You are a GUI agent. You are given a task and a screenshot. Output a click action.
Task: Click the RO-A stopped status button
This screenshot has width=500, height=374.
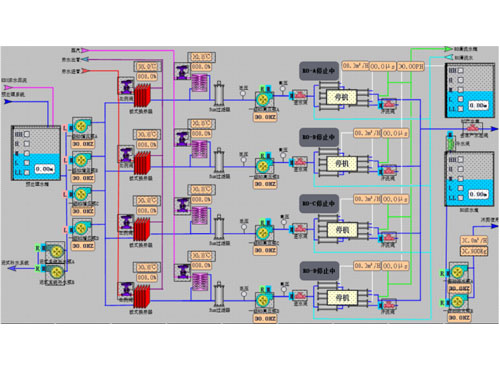319,71
